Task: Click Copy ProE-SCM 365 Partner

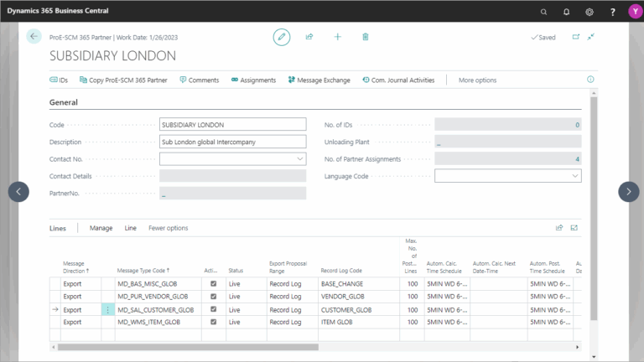Action: point(123,80)
